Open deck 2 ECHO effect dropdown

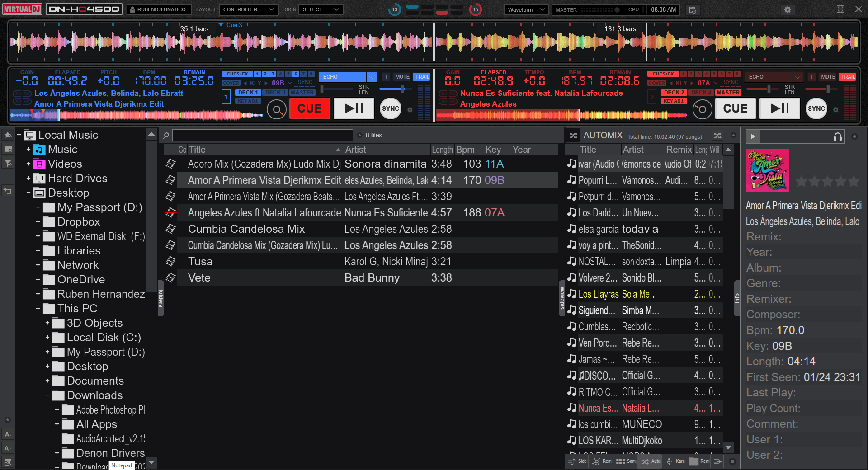774,77
